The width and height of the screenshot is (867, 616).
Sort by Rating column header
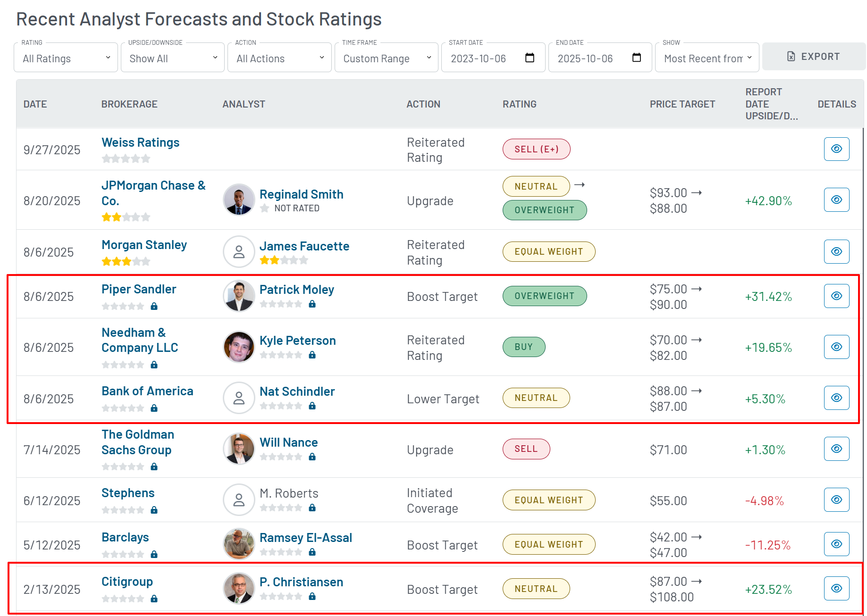point(519,104)
